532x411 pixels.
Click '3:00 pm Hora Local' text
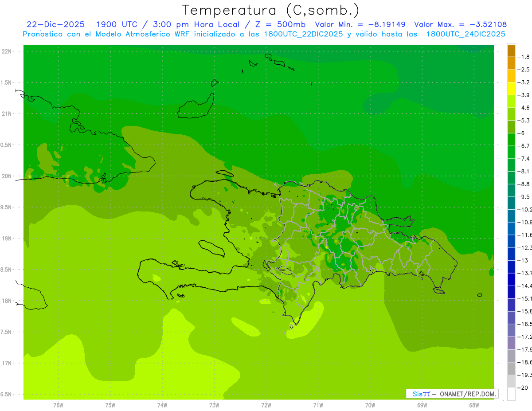pos(192,24)
